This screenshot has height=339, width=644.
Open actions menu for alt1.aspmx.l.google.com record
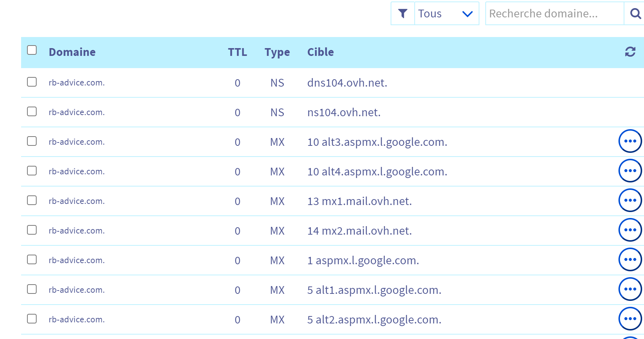pos(630,289)
